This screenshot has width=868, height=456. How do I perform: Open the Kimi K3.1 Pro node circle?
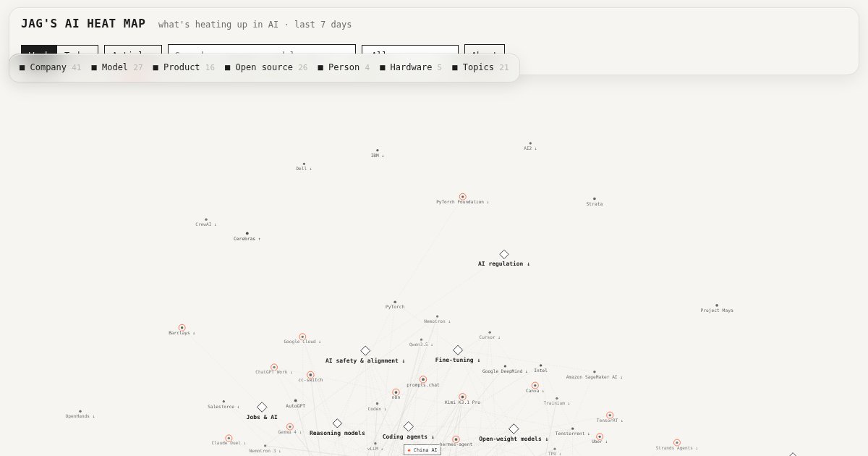(x=462, y=397)
